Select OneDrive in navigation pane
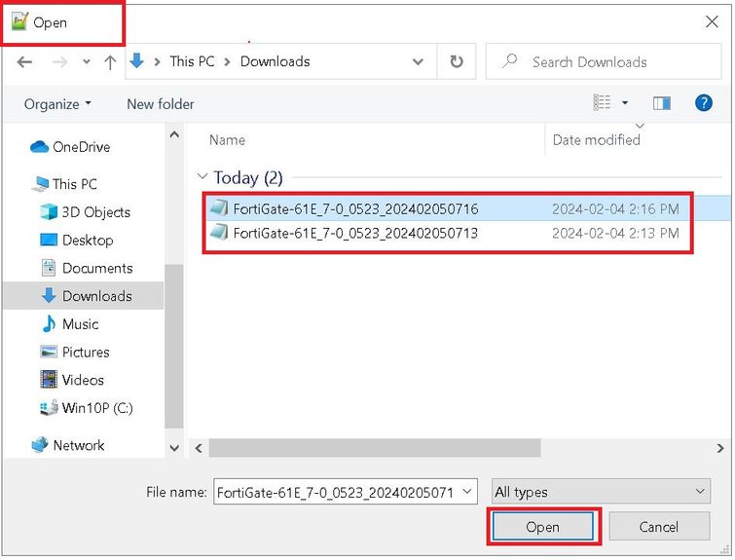Viewport: 735px width, 560px height. [70, 147]
